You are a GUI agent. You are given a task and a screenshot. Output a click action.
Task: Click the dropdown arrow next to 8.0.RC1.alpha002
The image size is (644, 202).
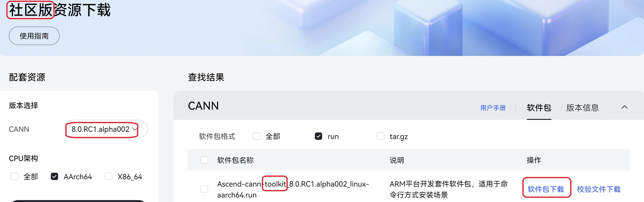click(x=135, y=129)
